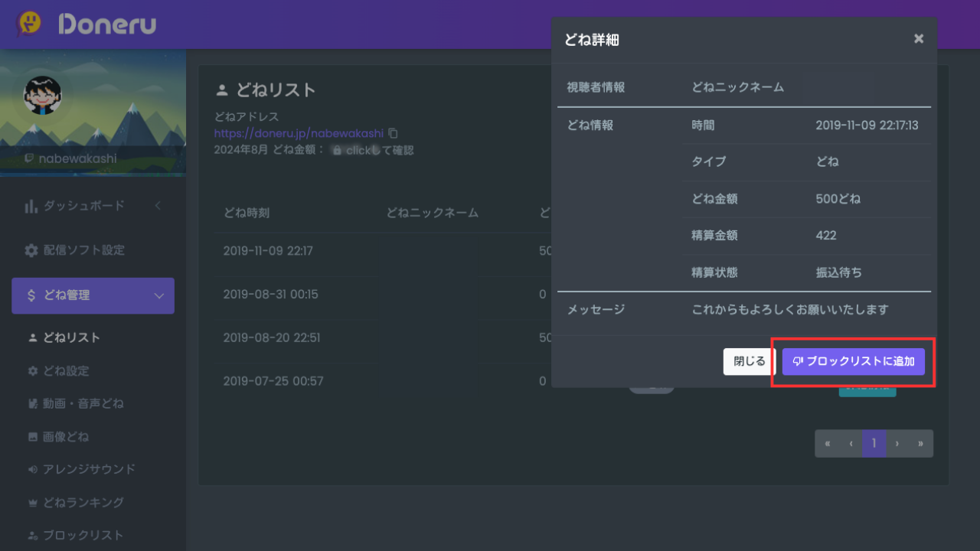Click the 精算金額 value 422
980x551 pixels.
(x=826, y=236)
